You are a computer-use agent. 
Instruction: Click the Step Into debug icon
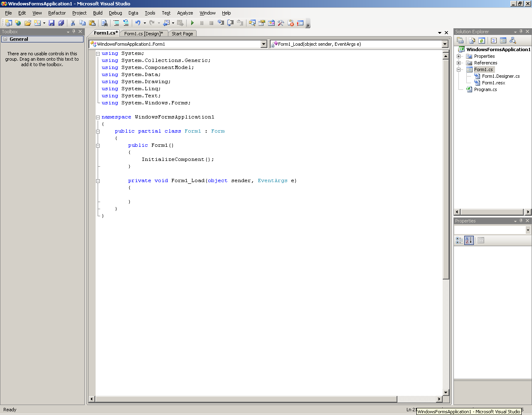(221, 23)
